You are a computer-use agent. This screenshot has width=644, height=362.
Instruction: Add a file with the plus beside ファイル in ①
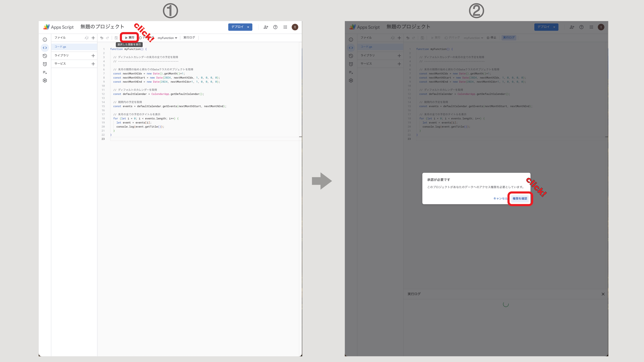tap(93, 38)
